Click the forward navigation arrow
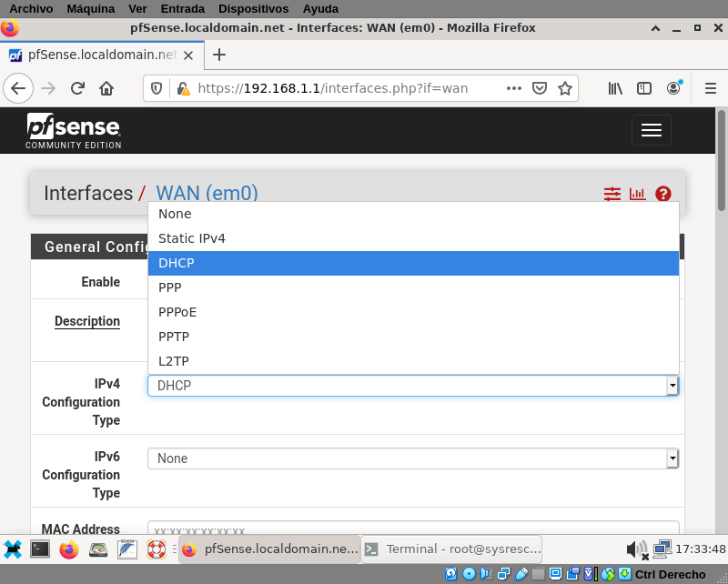Viewport: 728px width, 584px height. click(x=48, y=88)
